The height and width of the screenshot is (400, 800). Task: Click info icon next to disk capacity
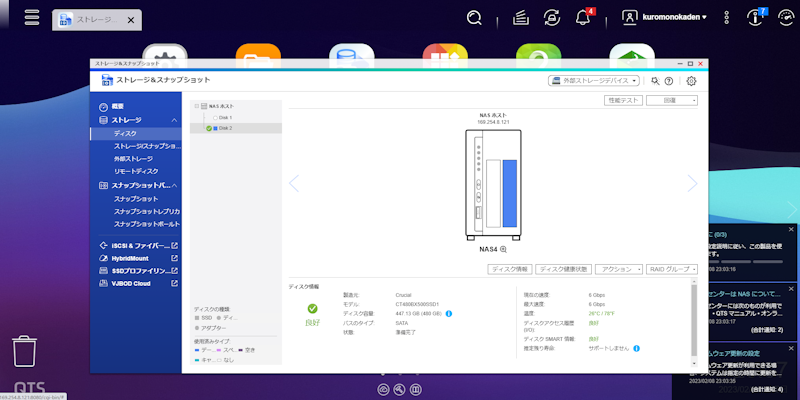[448, 313]
